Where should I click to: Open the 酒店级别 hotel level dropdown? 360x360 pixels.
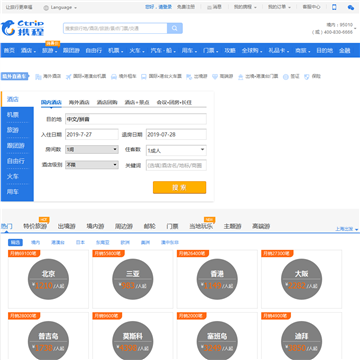click(x=92, y=165)
